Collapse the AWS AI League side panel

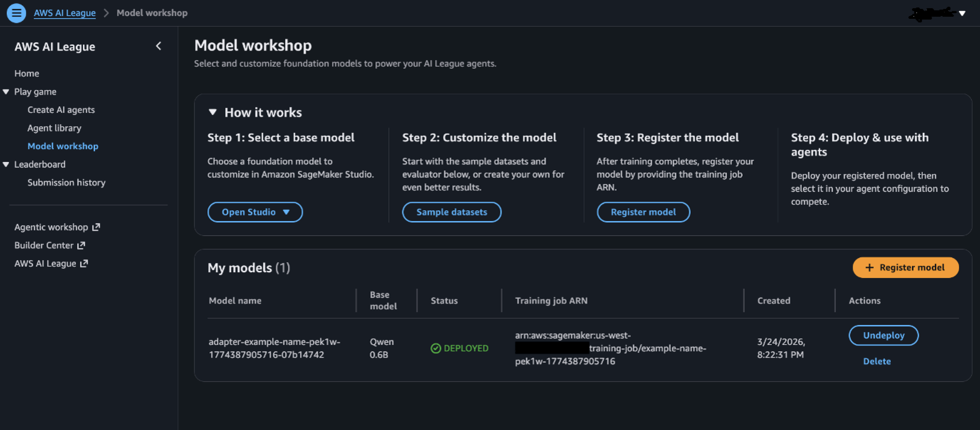pos(159,46)
